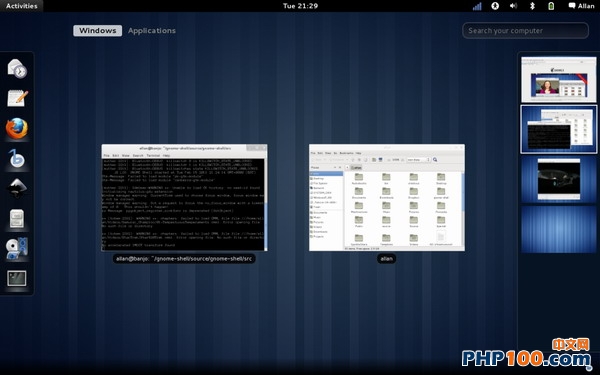Open the file cabinet Files icon in dash
This screenshot has width=600, height=375.
[x=17, y=218]
